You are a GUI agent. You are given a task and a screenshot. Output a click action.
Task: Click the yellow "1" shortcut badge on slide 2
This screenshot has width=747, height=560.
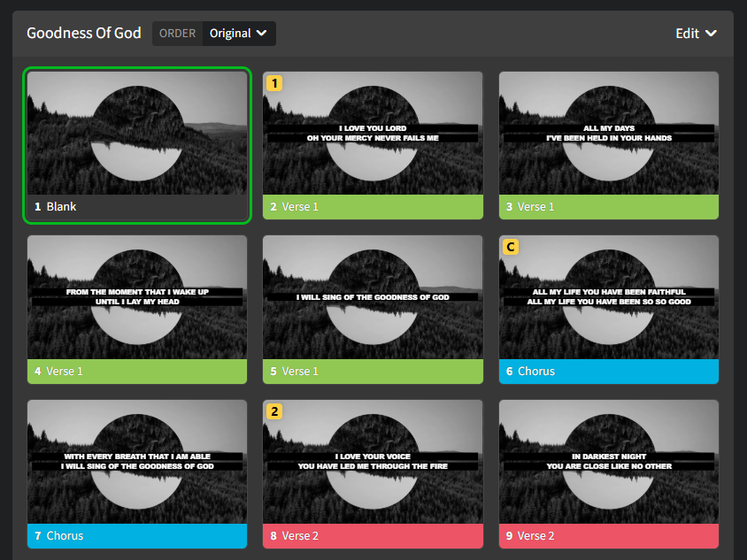point(274,82)
